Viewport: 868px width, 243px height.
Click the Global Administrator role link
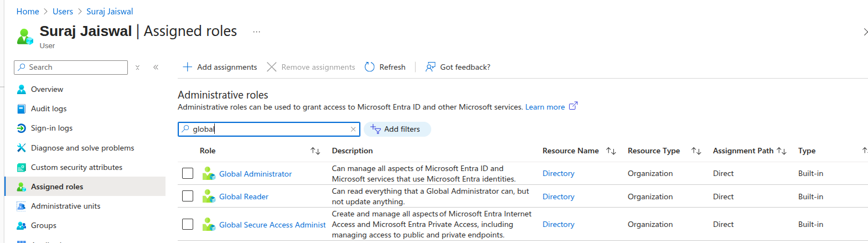(x=255, y=174)
